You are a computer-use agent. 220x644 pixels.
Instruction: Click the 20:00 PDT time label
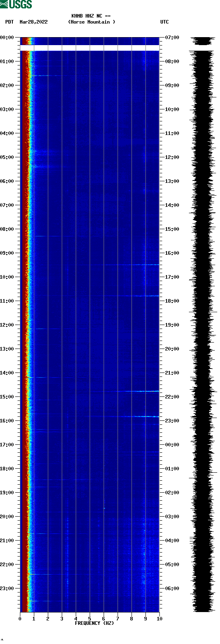pyautogui.click(x=7, y=517)
